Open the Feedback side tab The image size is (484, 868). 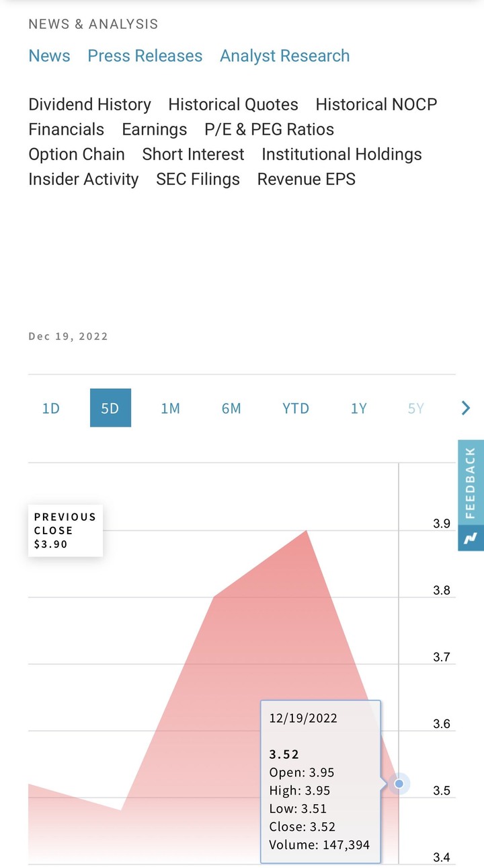point(471,482)
